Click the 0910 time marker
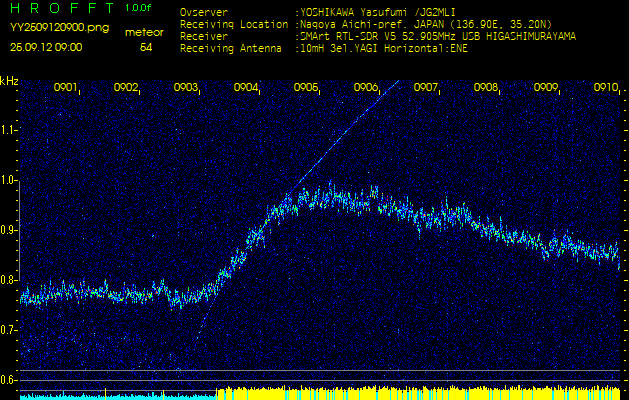This screenshot has width=629, height=400. click(605, 88)
